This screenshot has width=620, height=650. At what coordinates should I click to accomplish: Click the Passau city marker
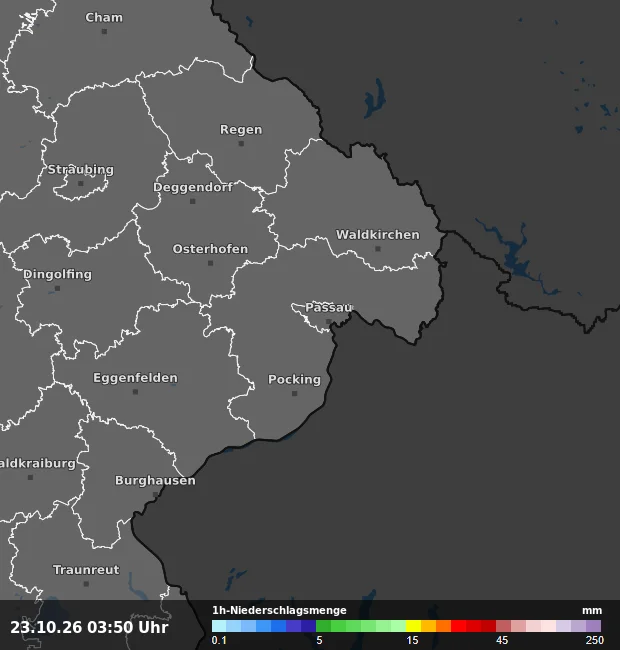click(x=328, y=322)
